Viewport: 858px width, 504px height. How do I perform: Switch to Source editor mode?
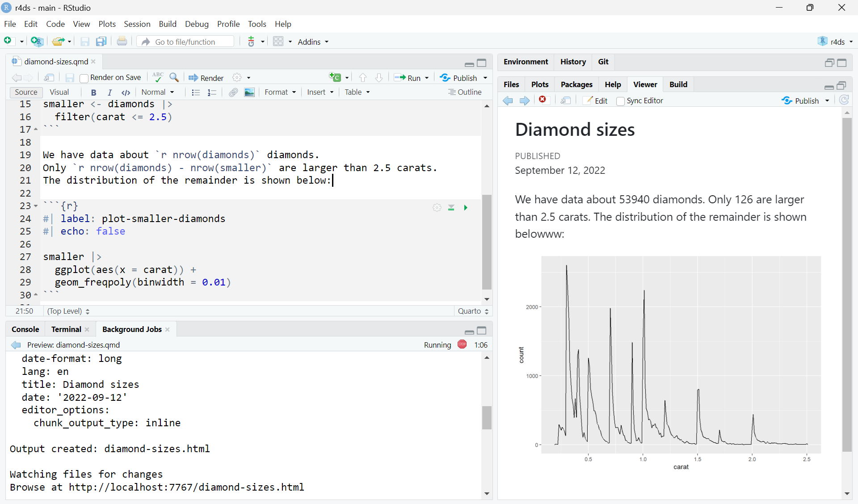pyautogui.click(x=26, y=92)
